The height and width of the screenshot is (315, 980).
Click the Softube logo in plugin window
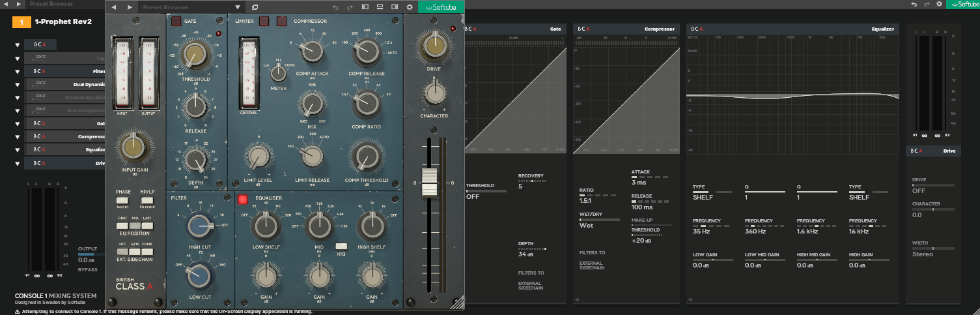click(441, 7)
